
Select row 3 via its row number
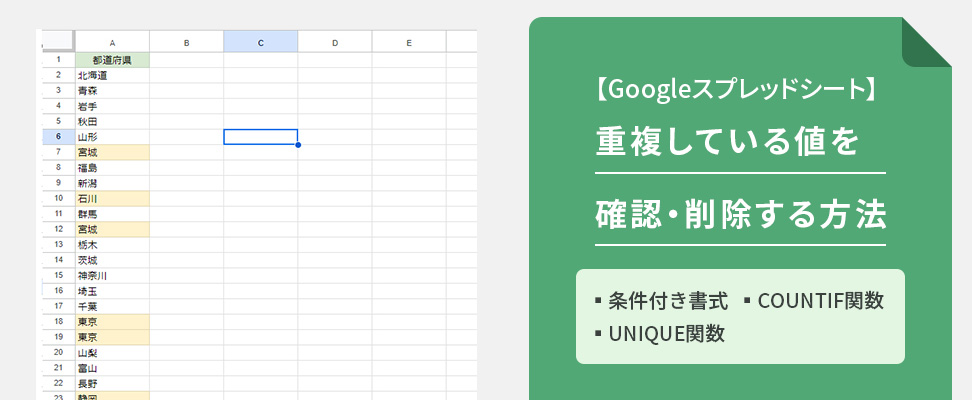click(x=58, y=91)
